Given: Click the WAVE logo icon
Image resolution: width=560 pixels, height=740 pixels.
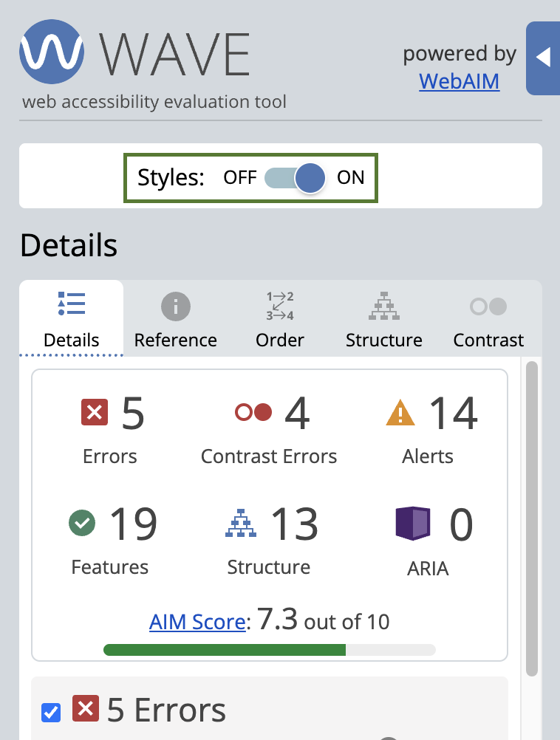Looking at the screenshot, I should click(52, 52).
